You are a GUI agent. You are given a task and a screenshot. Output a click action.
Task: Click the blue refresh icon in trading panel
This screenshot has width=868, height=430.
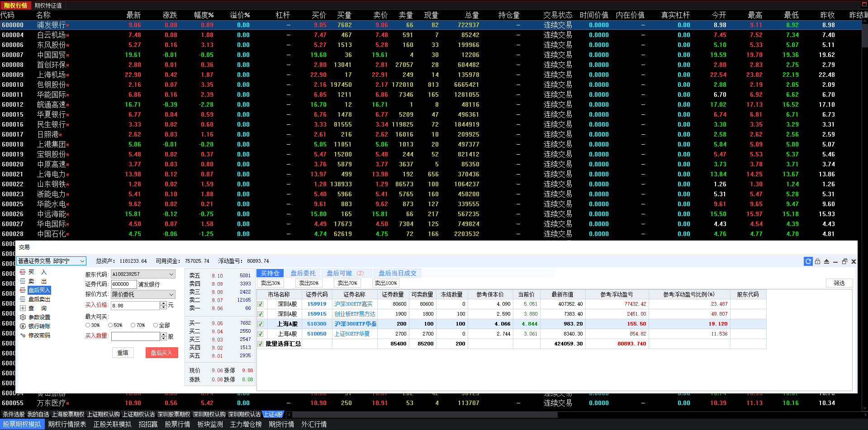pyautogui.click(x=808, y=261)
